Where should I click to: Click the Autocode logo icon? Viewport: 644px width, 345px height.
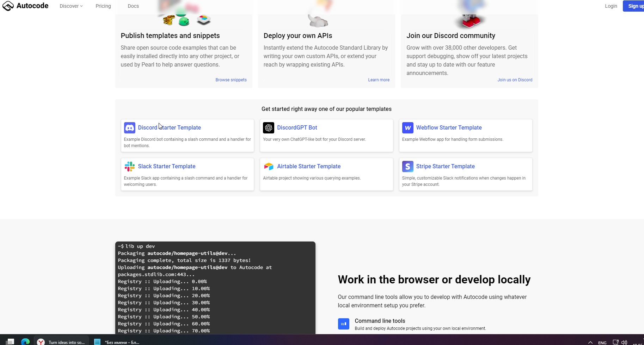(x=8, y=6)
